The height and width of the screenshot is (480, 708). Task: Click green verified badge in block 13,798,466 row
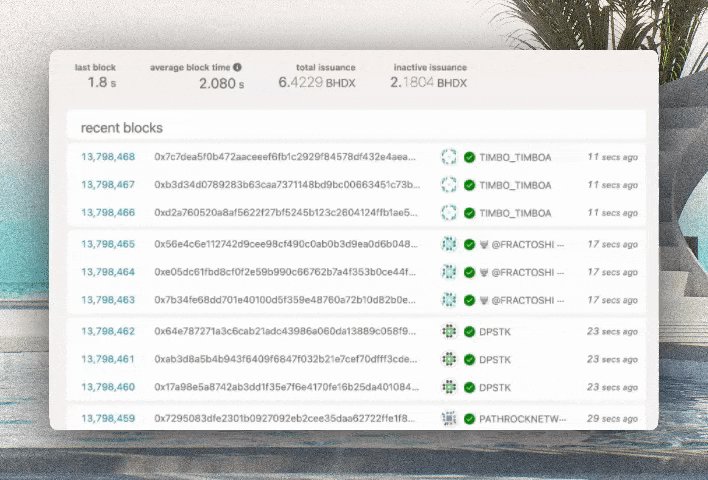coord(470,213)
